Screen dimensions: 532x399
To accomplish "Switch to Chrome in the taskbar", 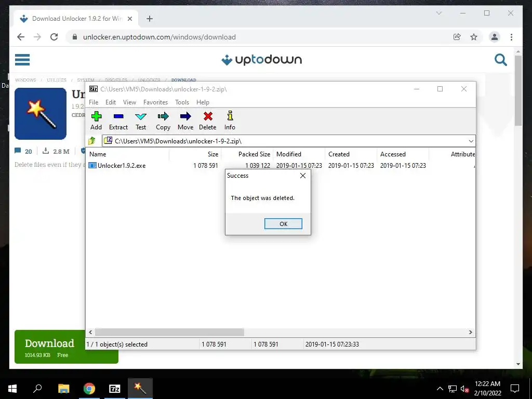I will click(x=89, y=389).
